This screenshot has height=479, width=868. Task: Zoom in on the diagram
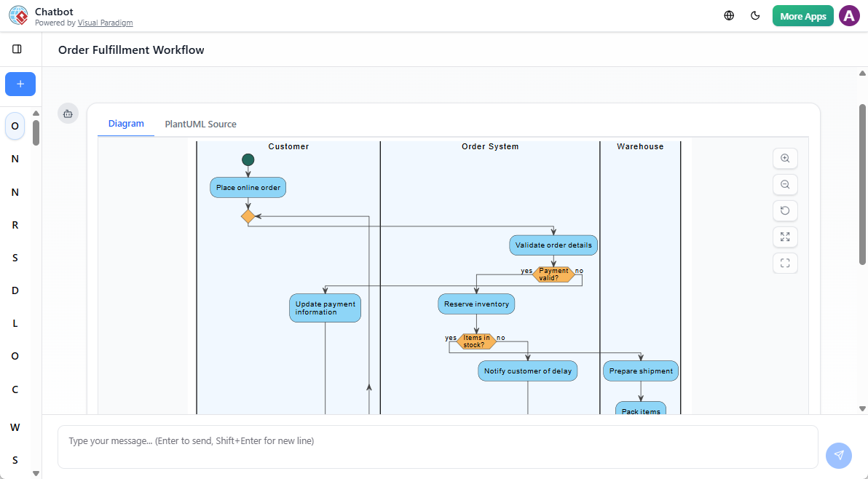click(x=784, y=158)
